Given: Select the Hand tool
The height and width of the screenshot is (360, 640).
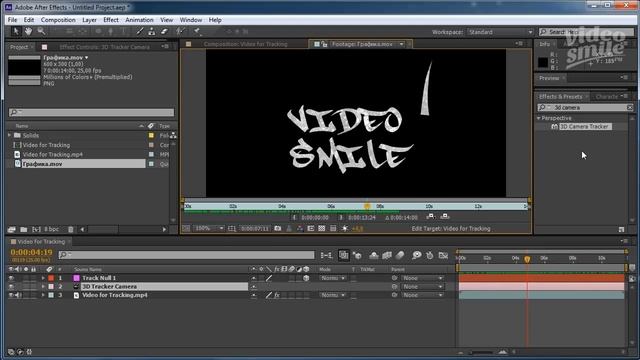Looking at the screenshot, I should point(28,31).
